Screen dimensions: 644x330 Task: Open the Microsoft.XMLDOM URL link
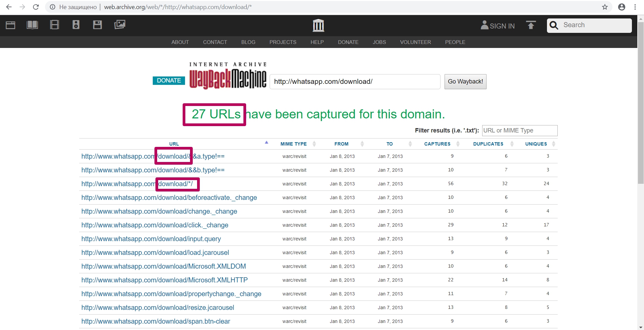click(164, 266)
